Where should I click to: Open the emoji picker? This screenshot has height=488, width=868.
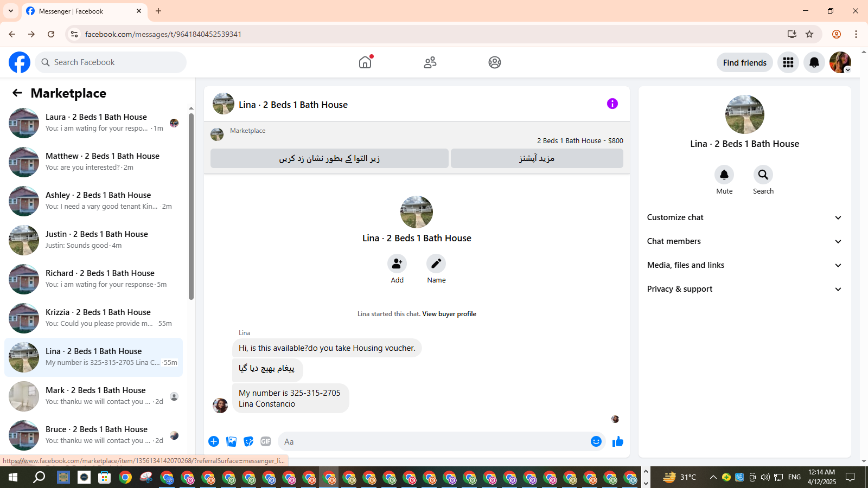pyautogui.click(x=596, y=441)
